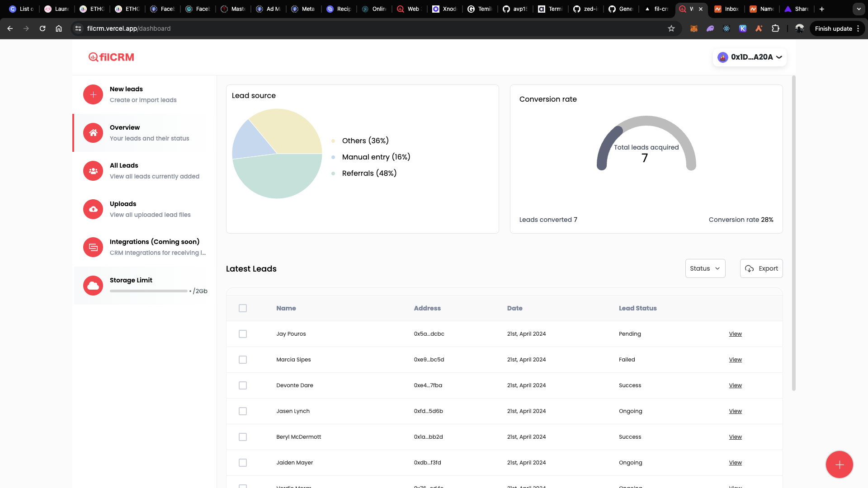The image size is (868, 488).
Task: Open the Uploads cloud upload icon
Action: point(93,209)
